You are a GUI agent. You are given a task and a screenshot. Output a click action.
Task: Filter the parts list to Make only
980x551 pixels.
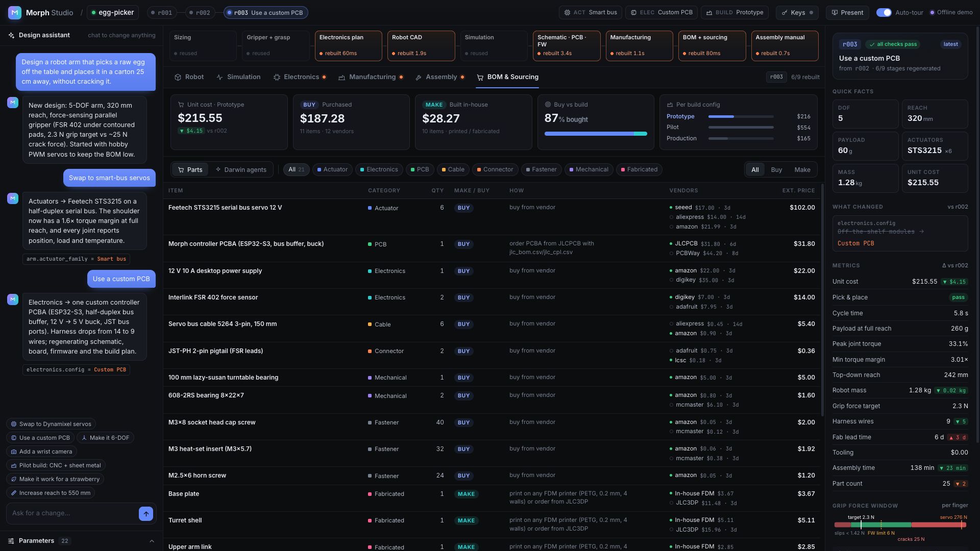click(x=802, y=170)
